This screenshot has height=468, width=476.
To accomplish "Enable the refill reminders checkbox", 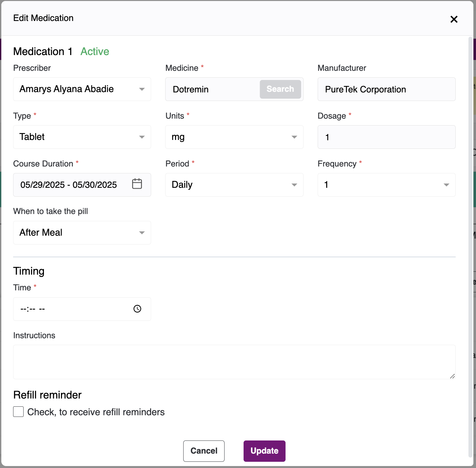I will point(18,412).
